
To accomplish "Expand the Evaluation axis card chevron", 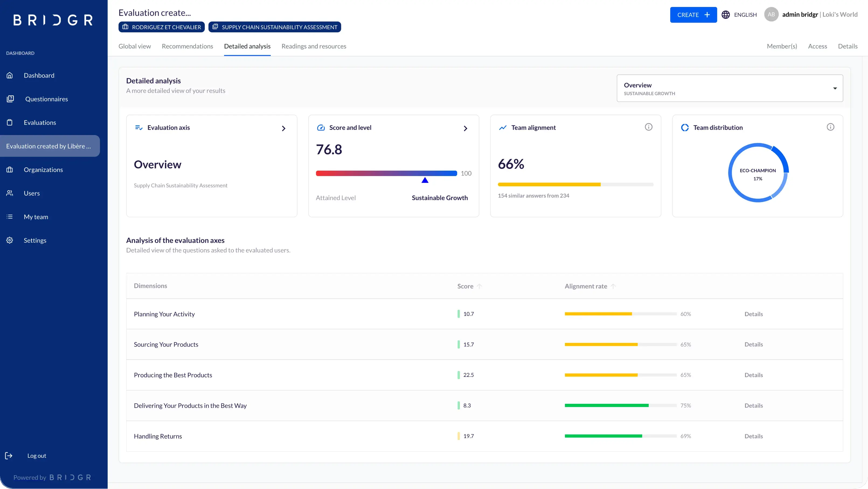I will [x=283, y=129].
